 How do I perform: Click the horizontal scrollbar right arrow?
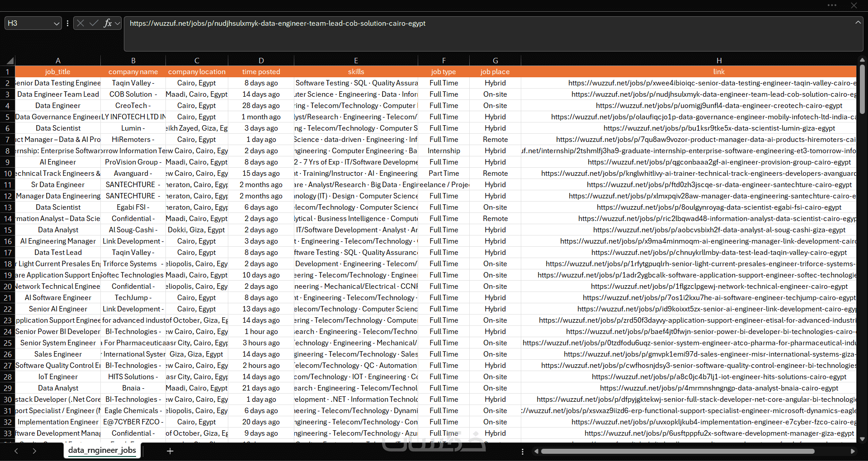point(853,451)
